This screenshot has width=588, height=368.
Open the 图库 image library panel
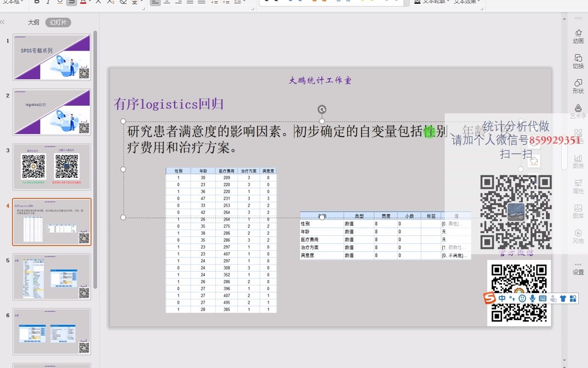click(x=578, y=211)
